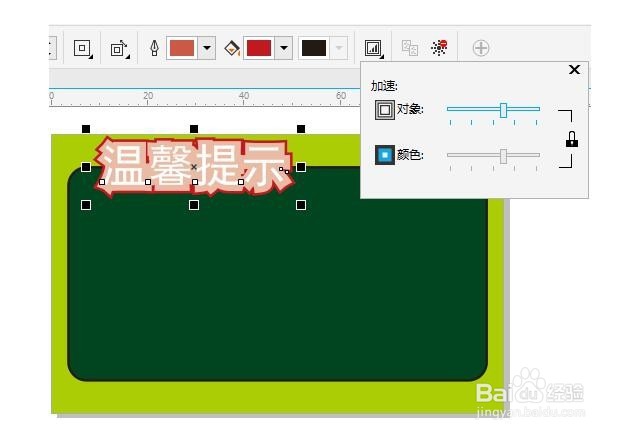Close the acceleration popup
The image size is (620, 434).
575,70
